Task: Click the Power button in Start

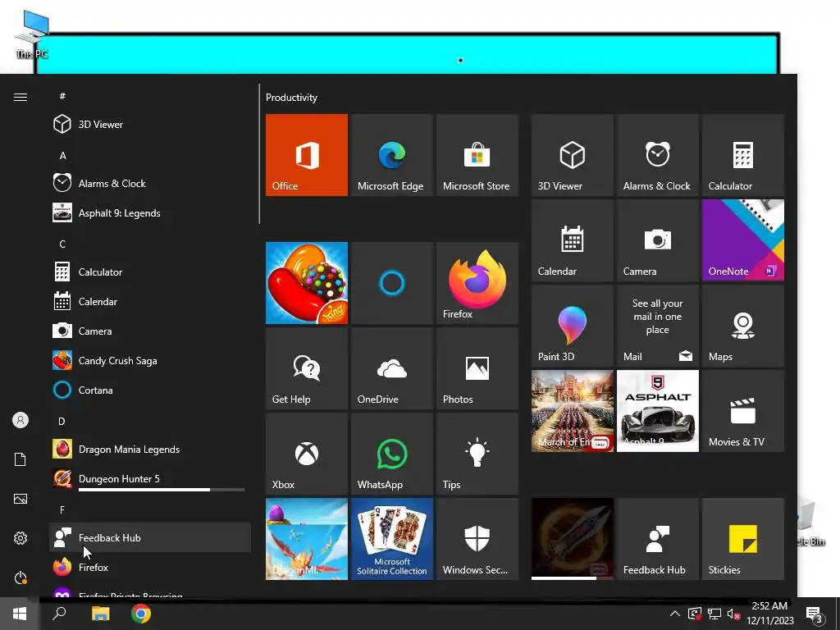Action: click(x=21, y=577)
